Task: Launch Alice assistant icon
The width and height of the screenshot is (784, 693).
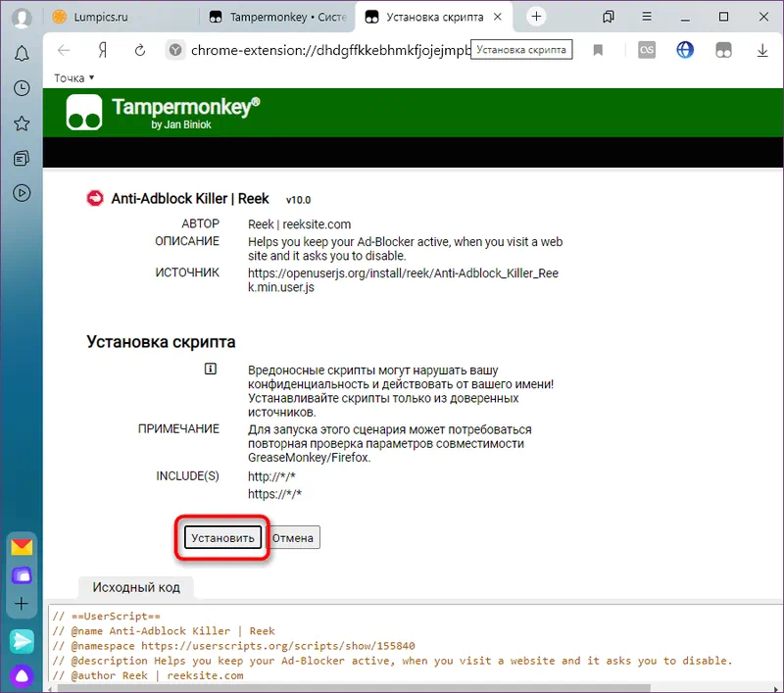Action: point(22,676)
